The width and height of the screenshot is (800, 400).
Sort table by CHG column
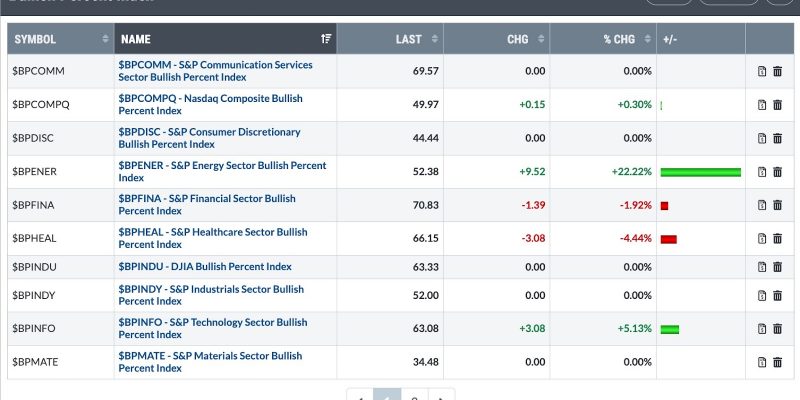tap(497, 39)
